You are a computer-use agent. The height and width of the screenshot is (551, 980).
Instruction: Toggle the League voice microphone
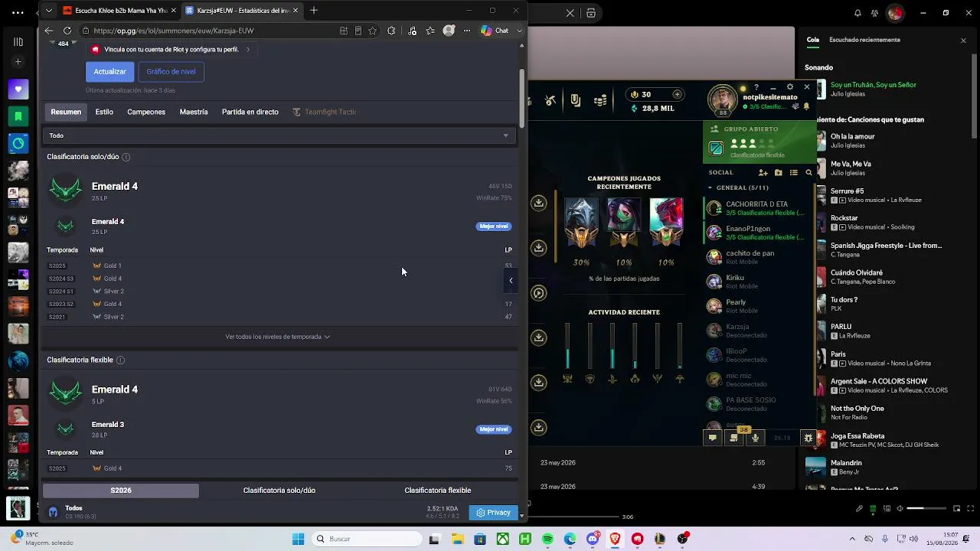click(756, 438)
